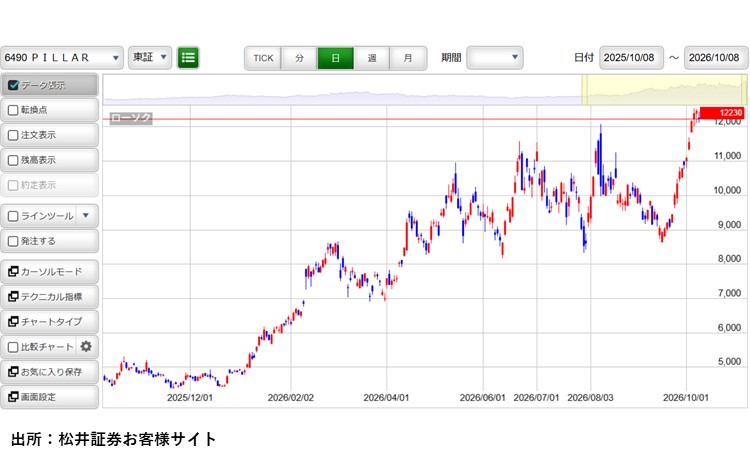This screenshot has width=750, height=454.
Task: Open the 6490 PILLAR stock dropdown
Action: click(x=62, y=58)
